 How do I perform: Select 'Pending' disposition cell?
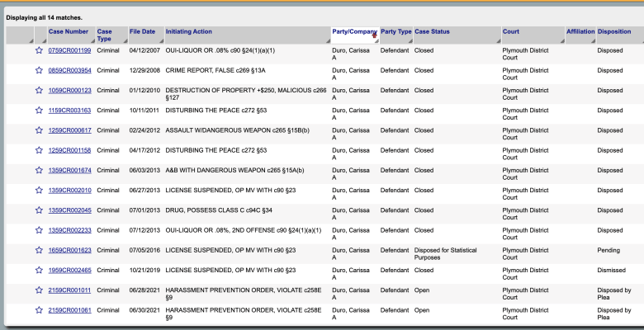(608, 250)
